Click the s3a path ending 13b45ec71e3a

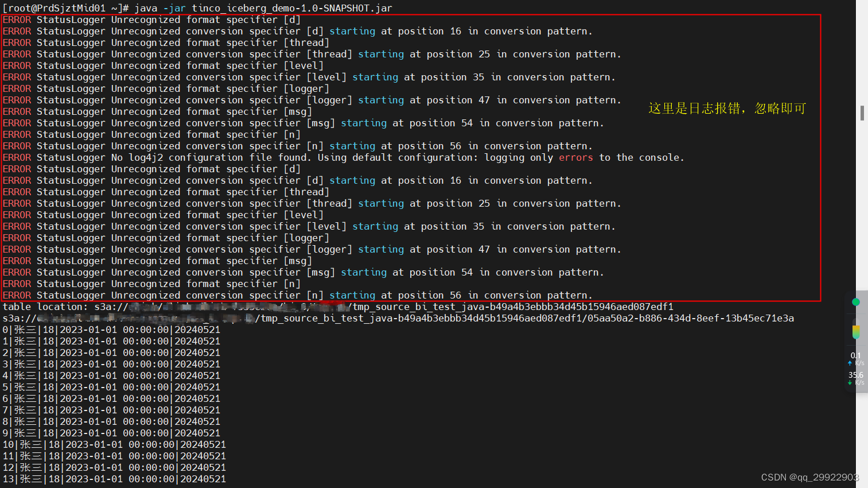coord(398,318)
